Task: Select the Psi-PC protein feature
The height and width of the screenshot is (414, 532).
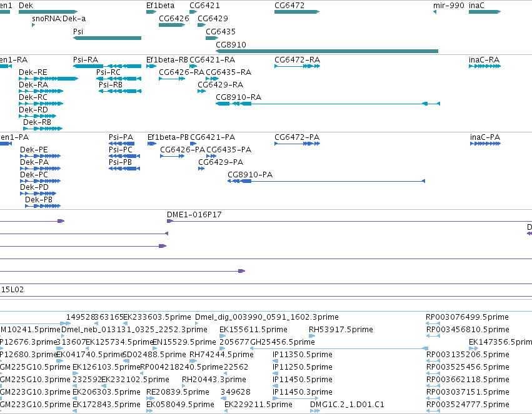Action: click(x=124, y=156)
